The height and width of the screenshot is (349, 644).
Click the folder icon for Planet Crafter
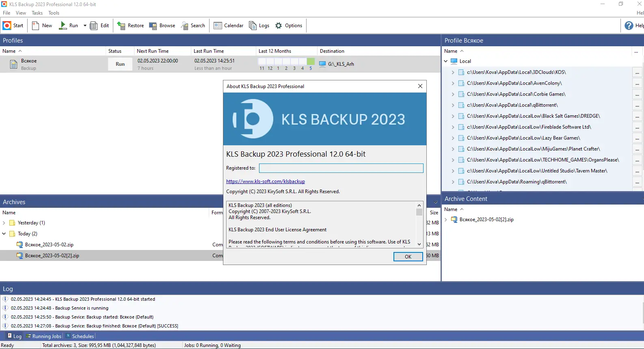(x=461, y=149)
